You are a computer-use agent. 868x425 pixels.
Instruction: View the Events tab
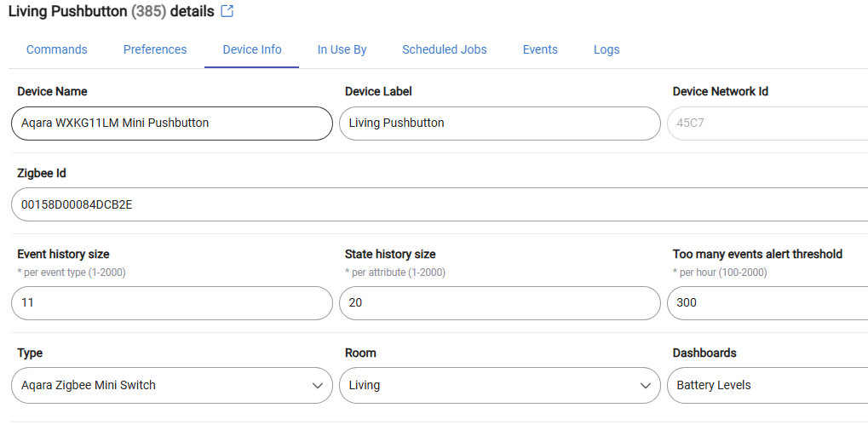[540, 49]
